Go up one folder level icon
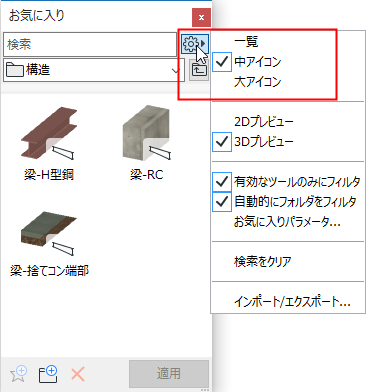 [x=199, y=70]
